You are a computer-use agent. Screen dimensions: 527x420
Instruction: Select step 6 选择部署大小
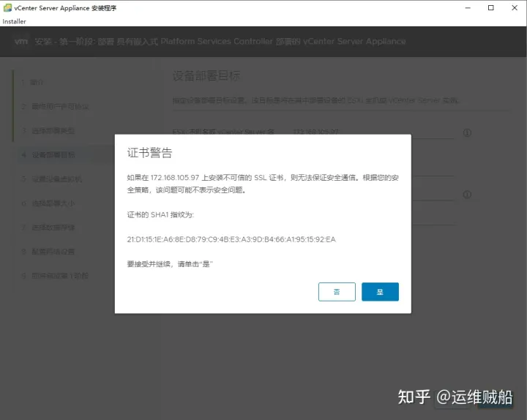tap(53, 203)
